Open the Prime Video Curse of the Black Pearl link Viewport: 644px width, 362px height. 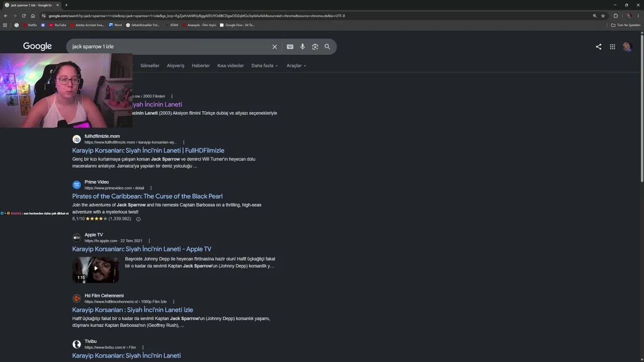147,196
